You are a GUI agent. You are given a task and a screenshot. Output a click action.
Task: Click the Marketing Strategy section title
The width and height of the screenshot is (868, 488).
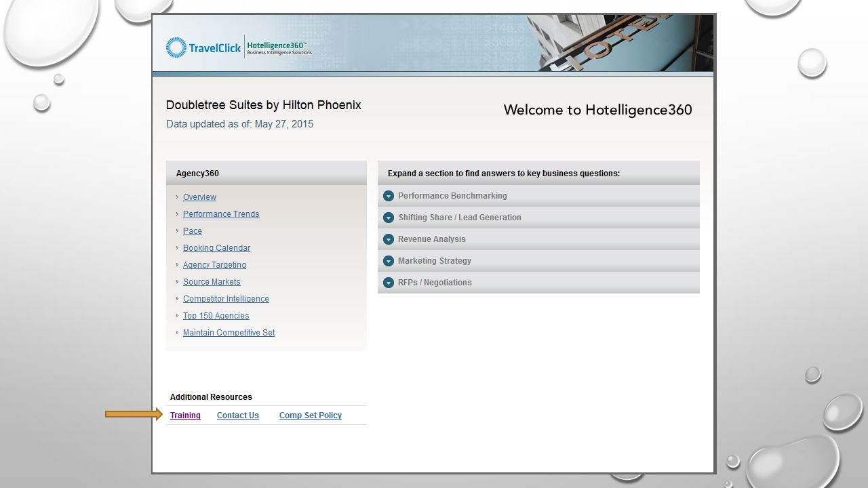point(435,261)
